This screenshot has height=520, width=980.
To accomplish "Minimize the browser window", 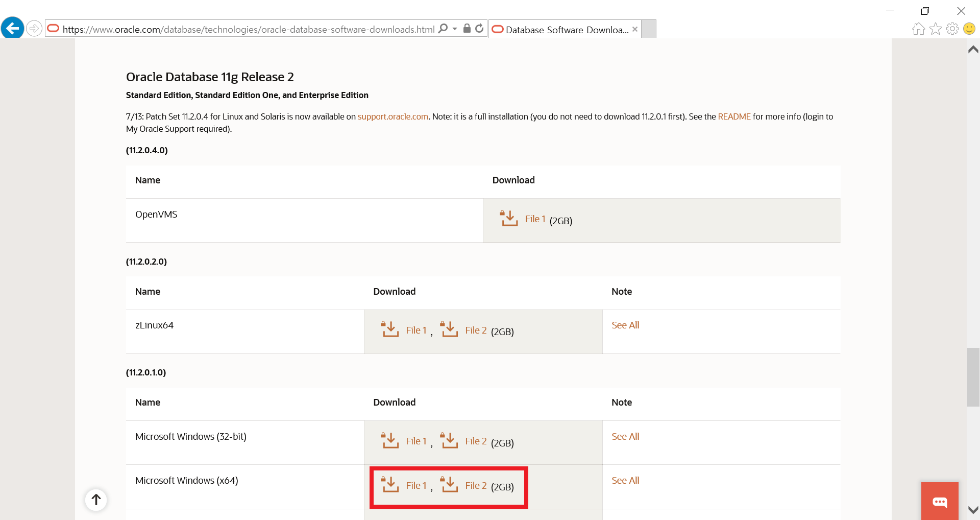I will click(x=890, y=11).
